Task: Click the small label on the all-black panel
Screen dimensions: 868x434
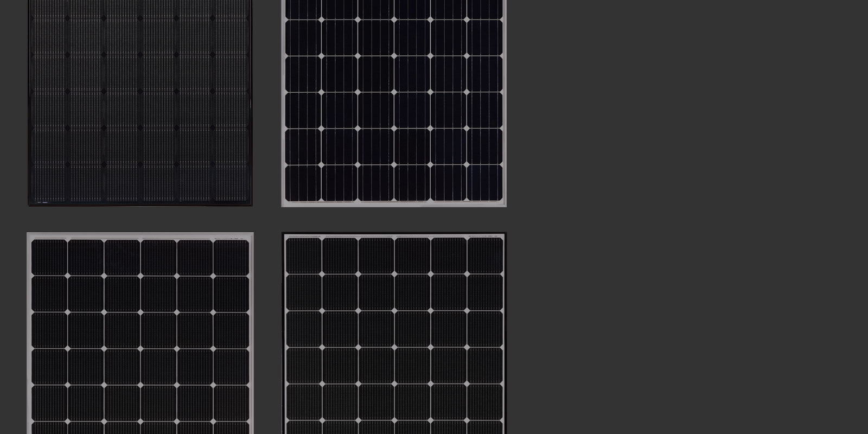Action: point(42,202)
